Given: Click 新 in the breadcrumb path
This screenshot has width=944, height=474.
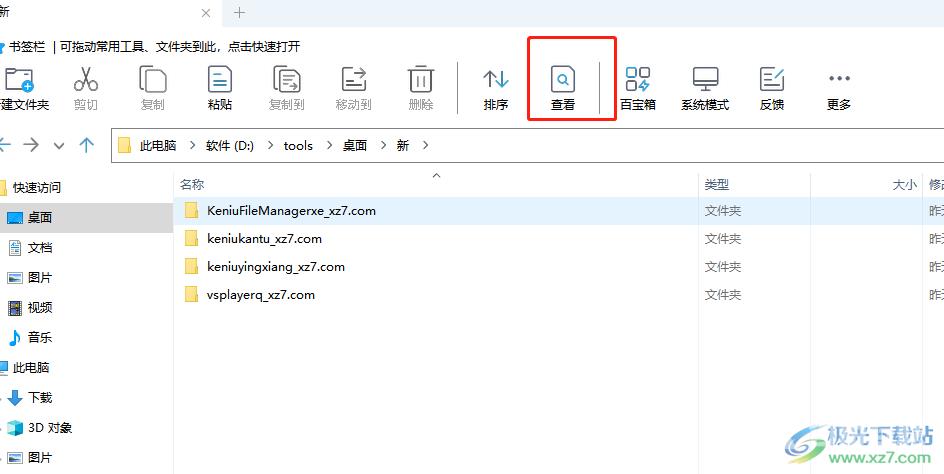Looking at the screenshot, I should (403, 145).
